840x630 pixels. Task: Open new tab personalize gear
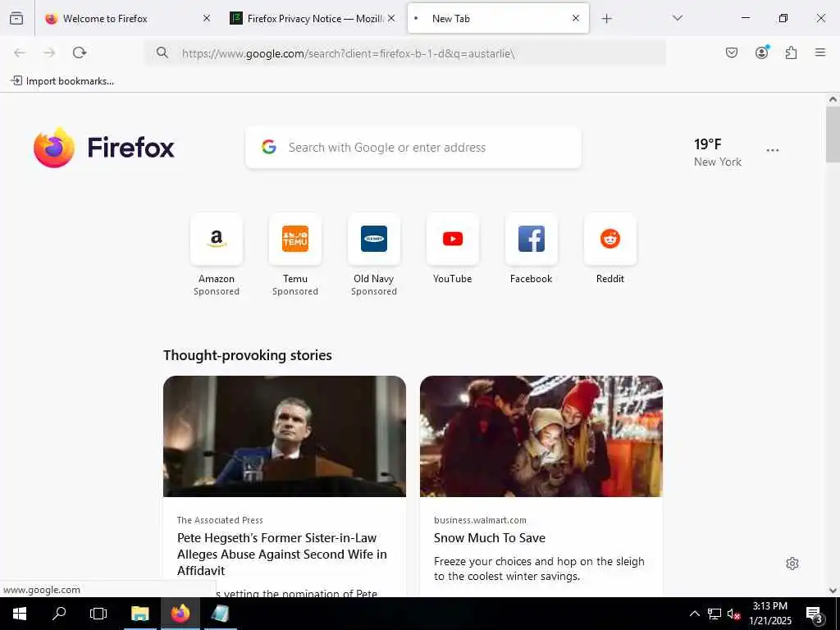point(792,564)
